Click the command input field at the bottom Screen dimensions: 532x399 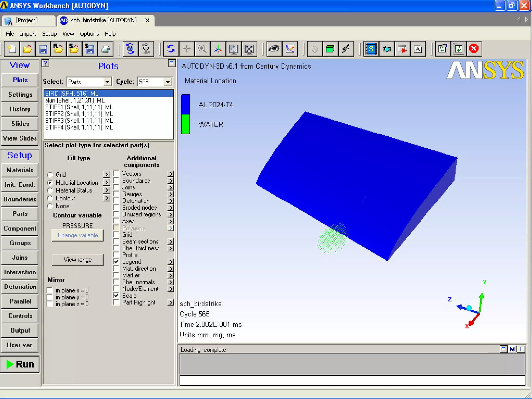[352, 381]
